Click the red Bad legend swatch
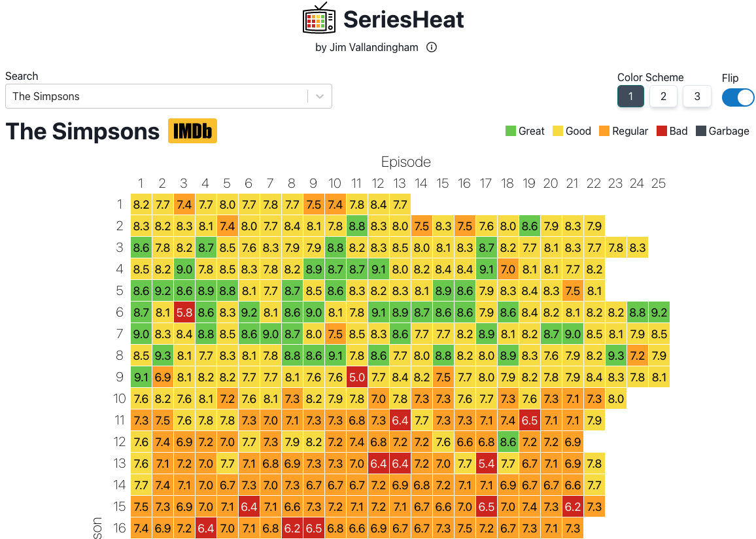756x539 pixels. tap(659, 131)
